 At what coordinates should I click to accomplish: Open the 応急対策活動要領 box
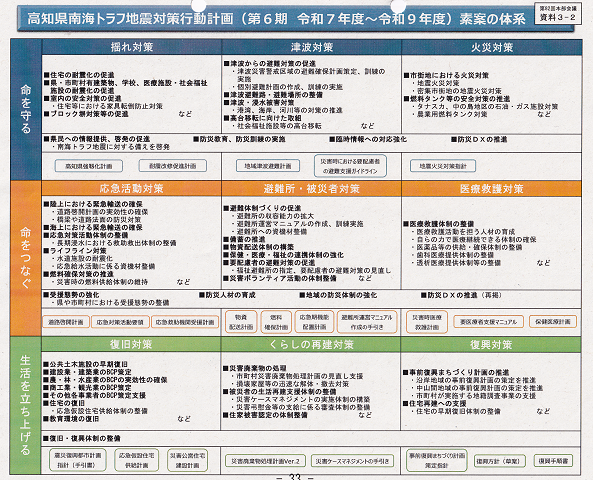tap(120, 322)
